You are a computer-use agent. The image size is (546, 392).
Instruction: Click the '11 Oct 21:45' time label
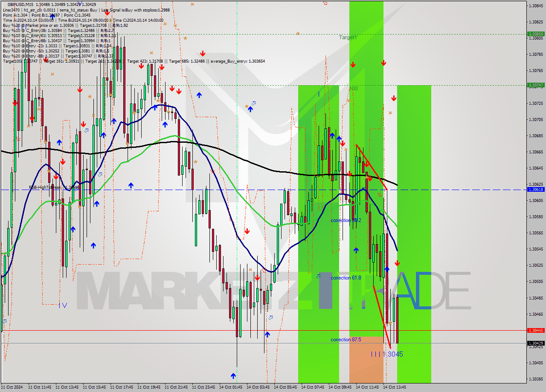[x=176, y=387]
